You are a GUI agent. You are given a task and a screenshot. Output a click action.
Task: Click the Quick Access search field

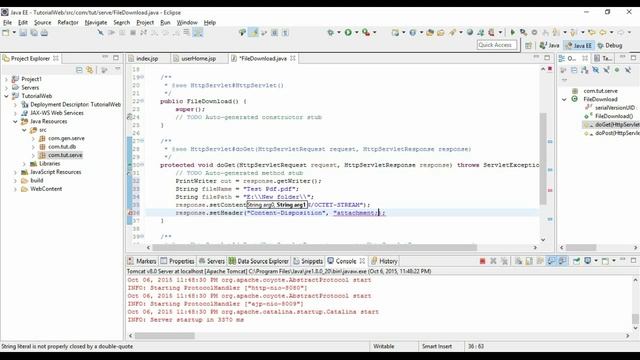click(497, 45)
